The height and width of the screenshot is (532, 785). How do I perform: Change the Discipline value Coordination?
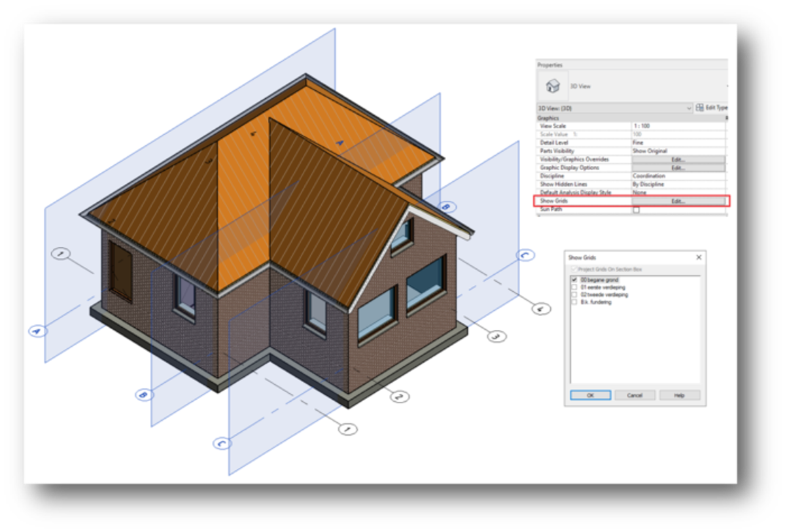coord(678,176)
